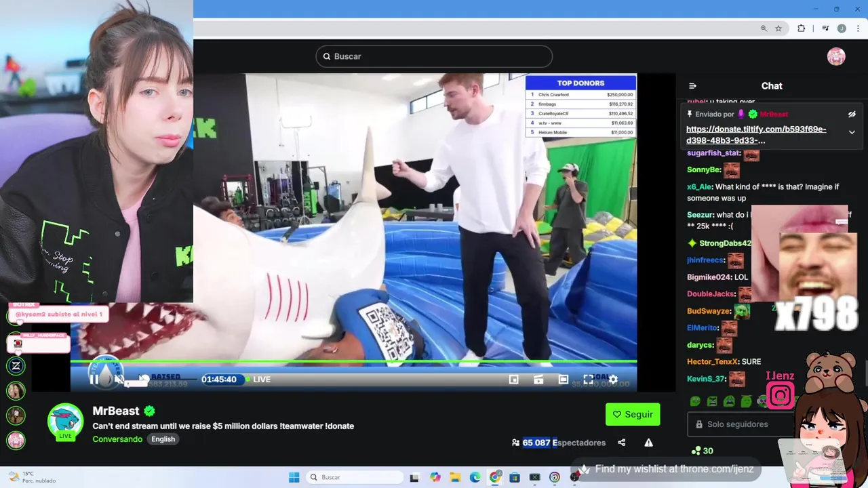Image resolution: width=868 pixels, height=488 pixels.
Task: Open browser extensions puzzle icon
Action: (801, 28)
